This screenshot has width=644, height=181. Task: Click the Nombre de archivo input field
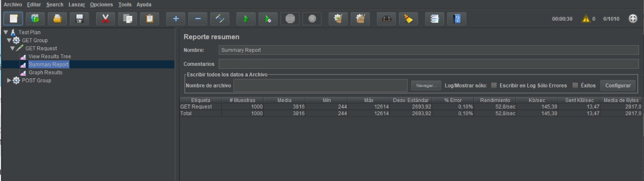click(x=320, y=85)
